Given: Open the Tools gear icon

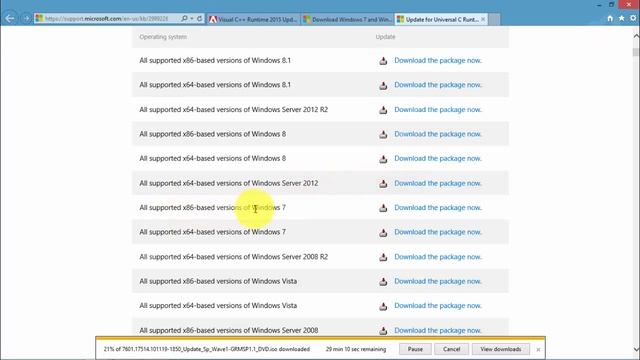Looking at the screenshot, I should click(x=633, y=18).
